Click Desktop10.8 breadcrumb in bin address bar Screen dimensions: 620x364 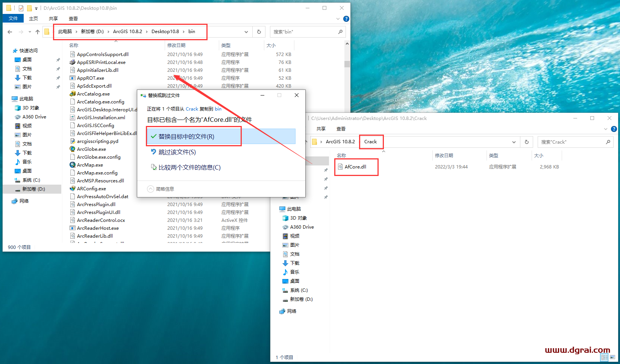tap(165, 32)
